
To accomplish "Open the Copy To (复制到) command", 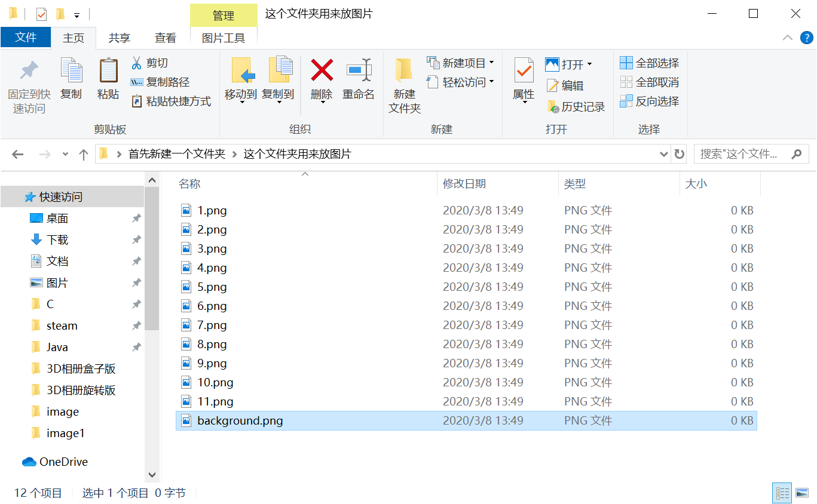I will (278, 81).
